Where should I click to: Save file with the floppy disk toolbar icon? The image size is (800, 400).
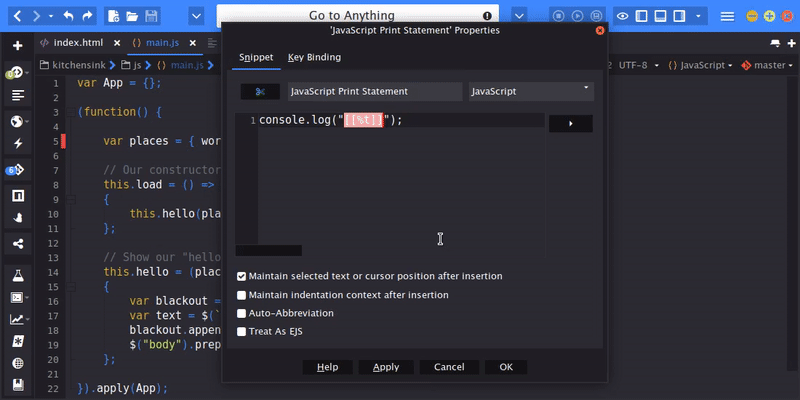pyautogui.click(x=151, y=16)
